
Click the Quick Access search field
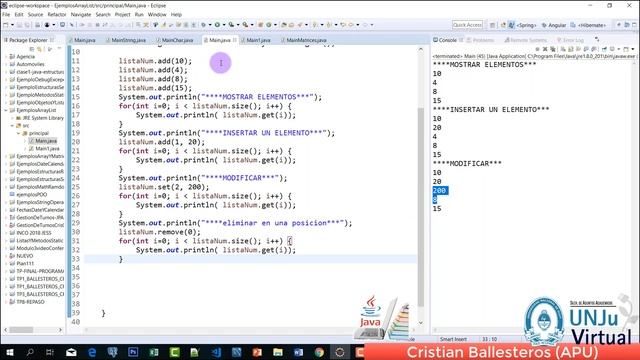click(x=467, y=25)
